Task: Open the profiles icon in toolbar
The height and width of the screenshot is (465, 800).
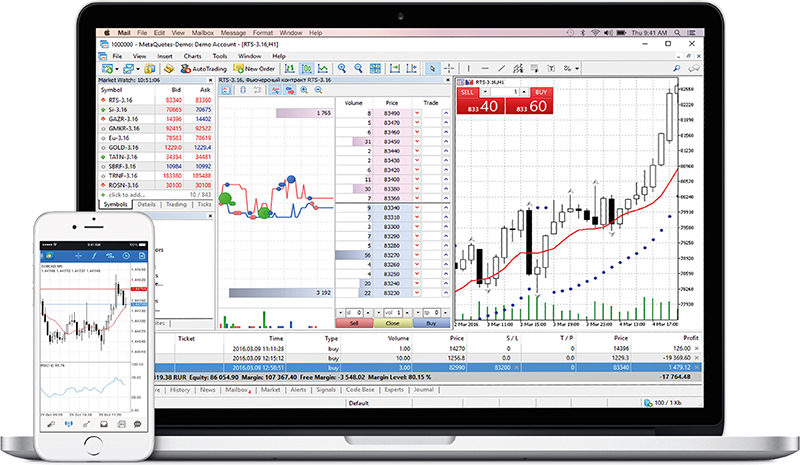Action: point(128,68)
